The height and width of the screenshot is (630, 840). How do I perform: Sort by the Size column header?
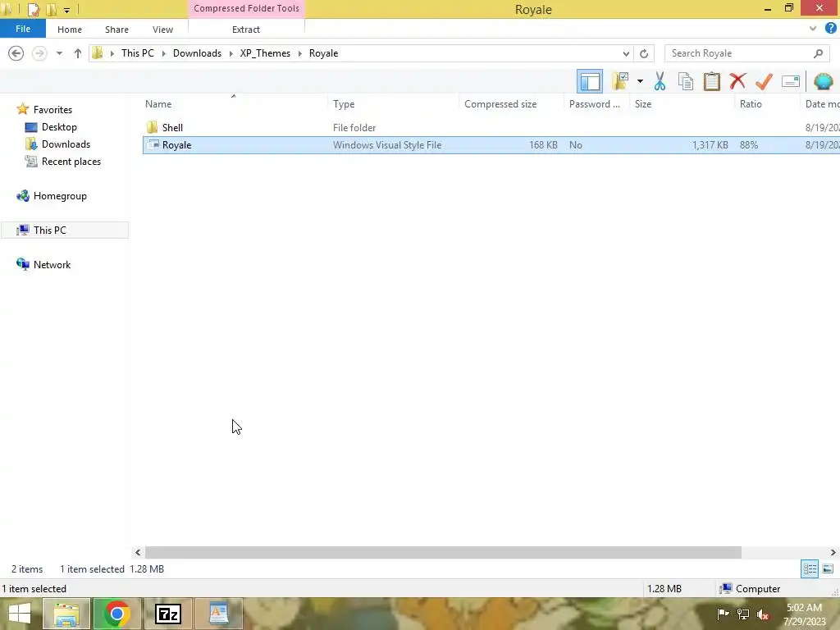643,104
